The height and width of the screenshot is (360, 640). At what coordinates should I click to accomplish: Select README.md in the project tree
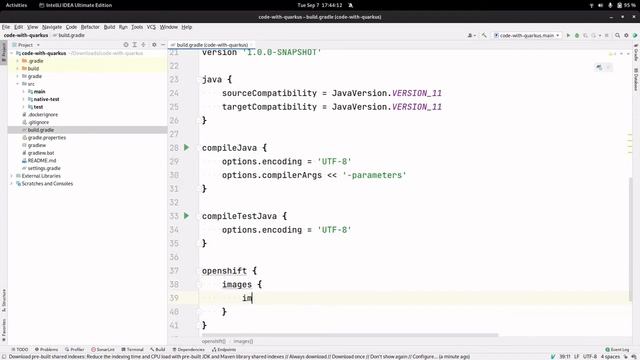42,160
